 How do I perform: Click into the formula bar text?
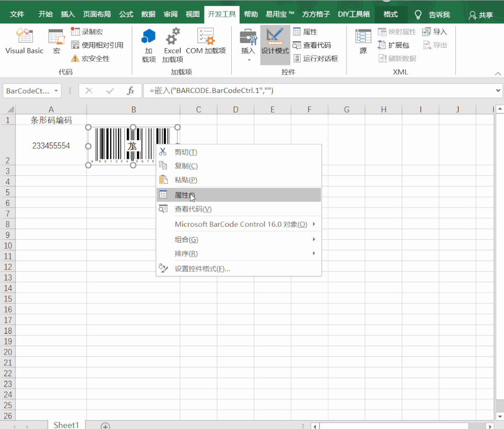pos(318,91)
